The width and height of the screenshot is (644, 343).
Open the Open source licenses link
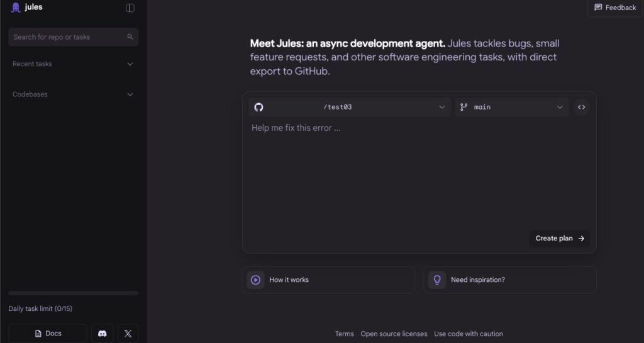click(x=394, y=334)
